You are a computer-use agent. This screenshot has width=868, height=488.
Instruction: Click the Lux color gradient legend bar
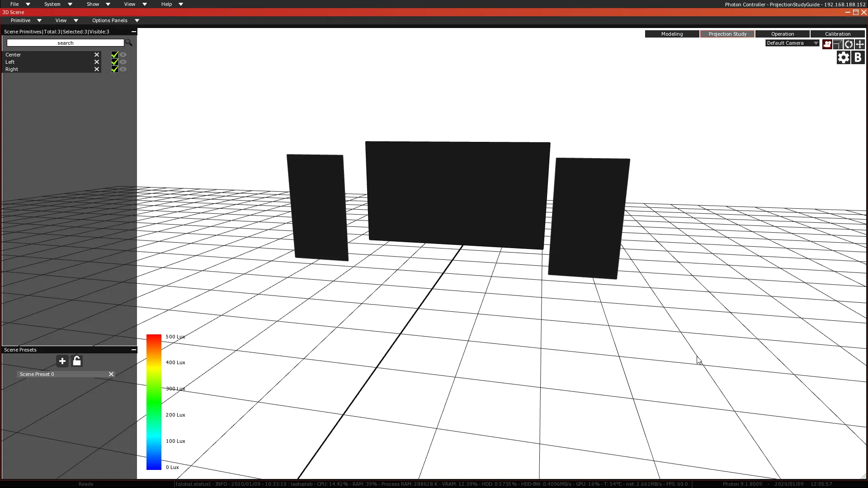pos(154,402)
